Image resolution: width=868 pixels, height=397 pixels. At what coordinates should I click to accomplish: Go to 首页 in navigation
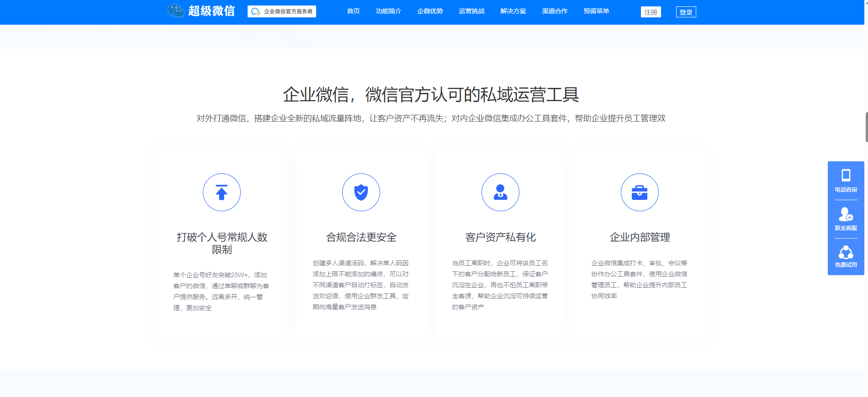353,11
